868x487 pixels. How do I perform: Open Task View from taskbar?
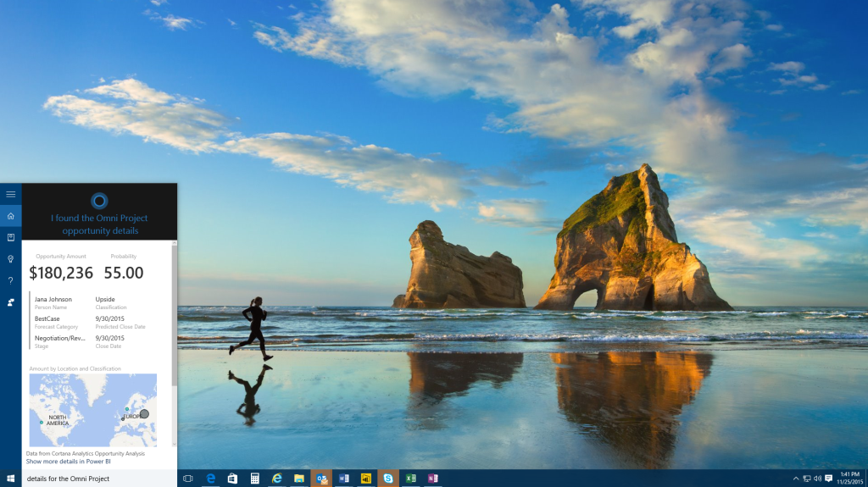pyautogui.click(x=188, y=479)
